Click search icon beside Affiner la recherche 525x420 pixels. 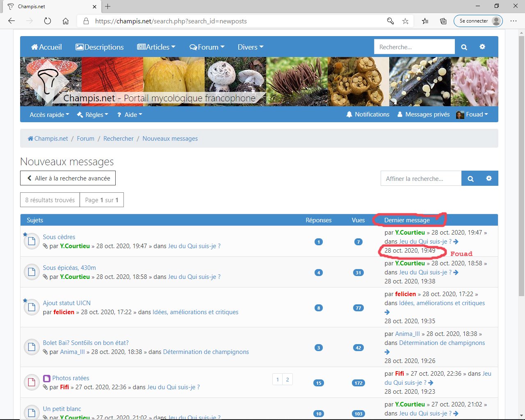tap(470, 178)
